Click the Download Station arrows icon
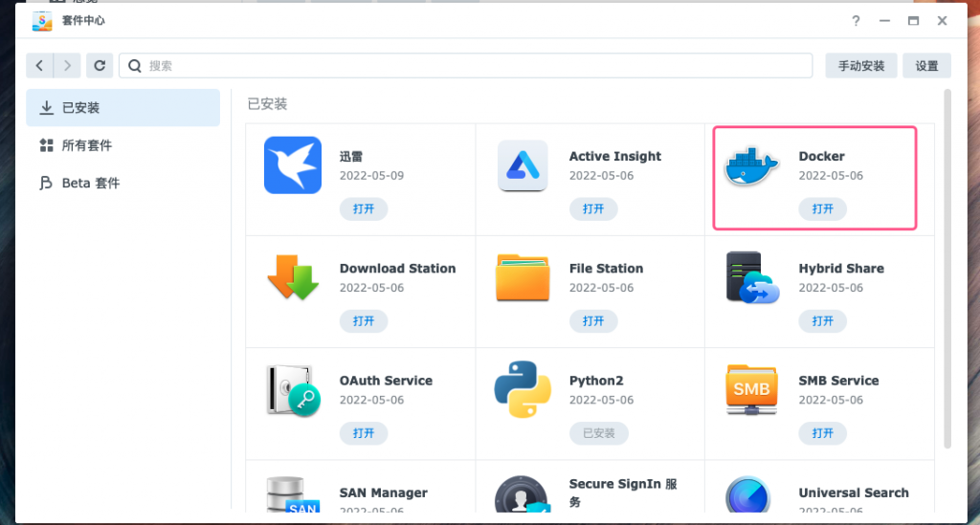Image resolution: width=980 pixels, height=525 pixels. (x=293, y=277)
